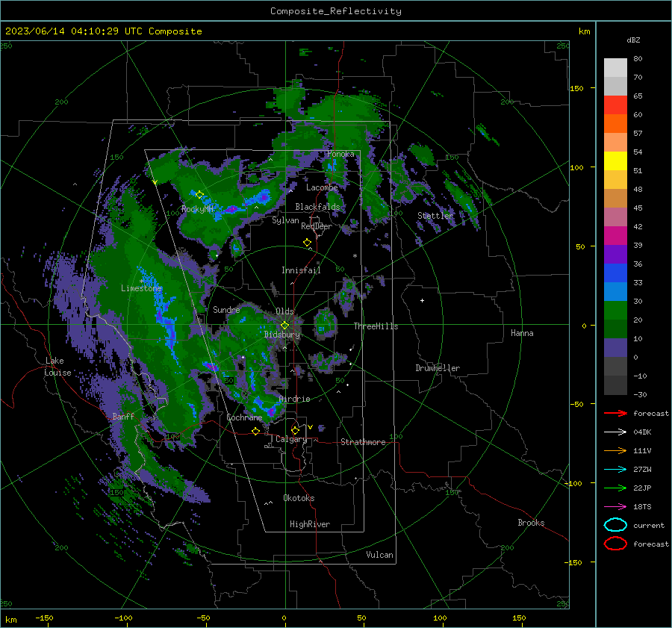Click the Lacombe city label
Viewport: 672px width, 628px height.
tap(322, 187)
